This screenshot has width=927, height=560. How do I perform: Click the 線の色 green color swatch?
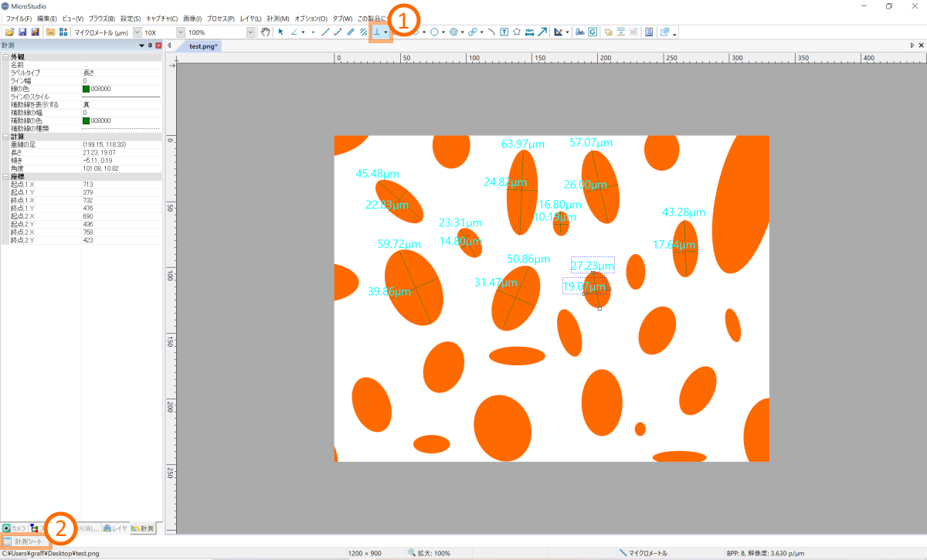click(87, 89)
